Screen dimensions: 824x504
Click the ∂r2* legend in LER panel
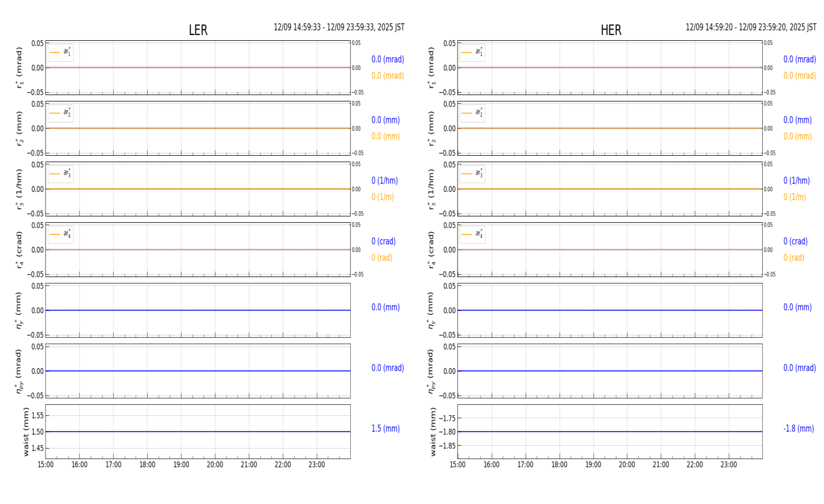(61, 113)
